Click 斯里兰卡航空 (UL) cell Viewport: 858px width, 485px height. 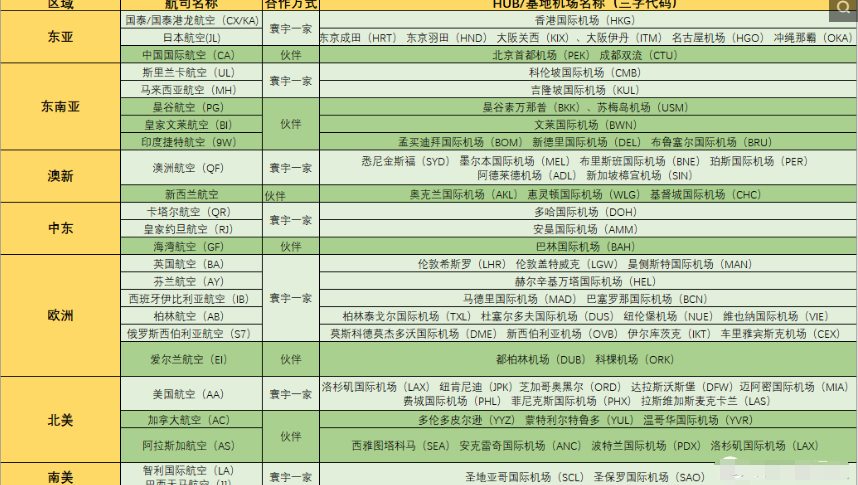(x=192, y=72)
